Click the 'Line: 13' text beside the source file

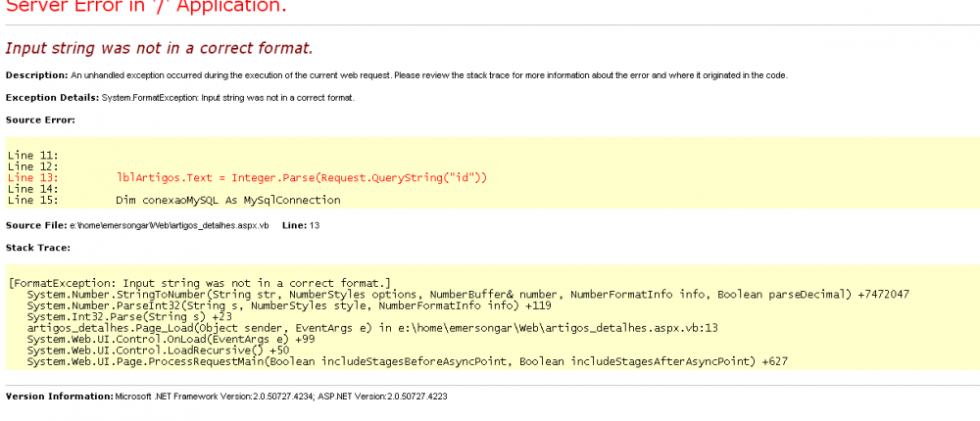(x=301, y=225)
